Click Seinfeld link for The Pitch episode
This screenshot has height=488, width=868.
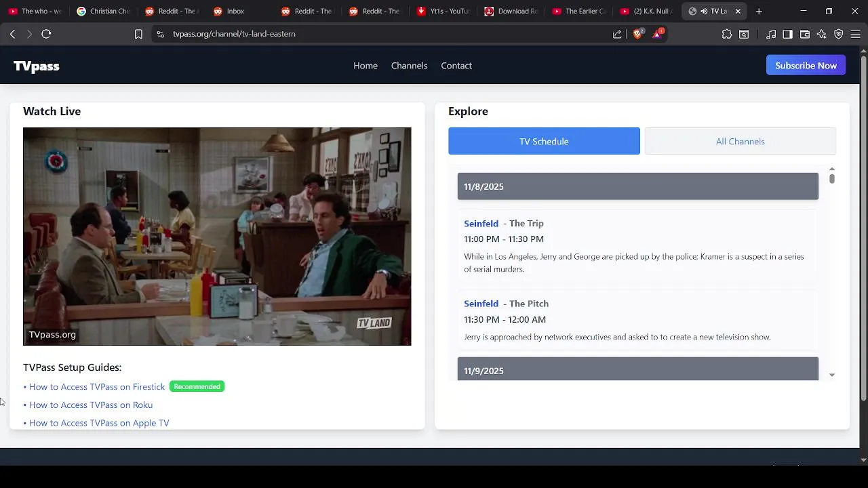[481, 304]
